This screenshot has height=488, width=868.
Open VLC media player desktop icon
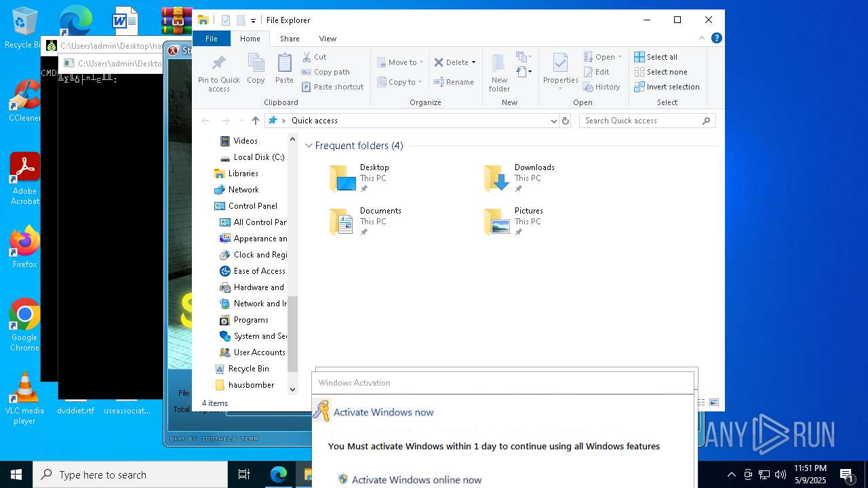pos(24,399)
